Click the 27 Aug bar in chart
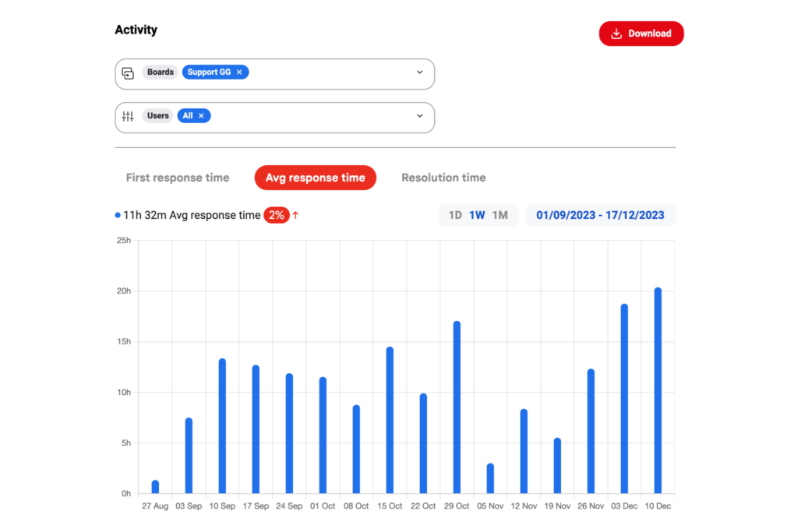The height and width of the screenshot is (532, 798). click(x=155, y=487)
